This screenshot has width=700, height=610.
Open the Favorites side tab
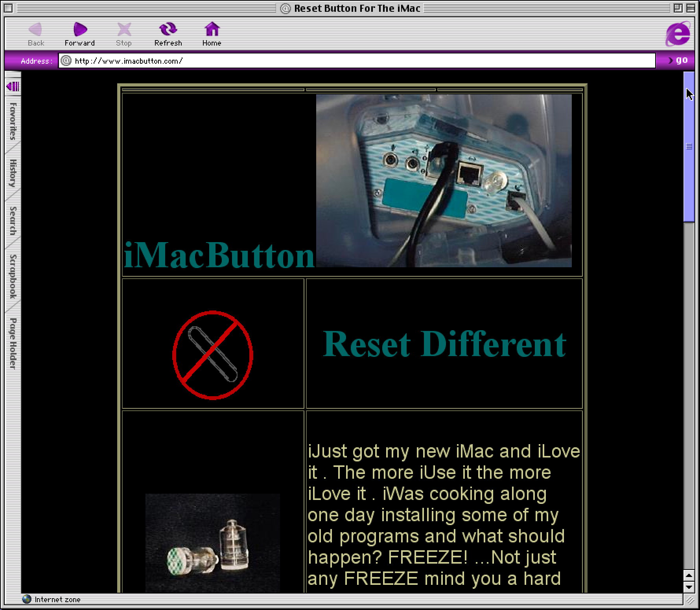[13, 121]
